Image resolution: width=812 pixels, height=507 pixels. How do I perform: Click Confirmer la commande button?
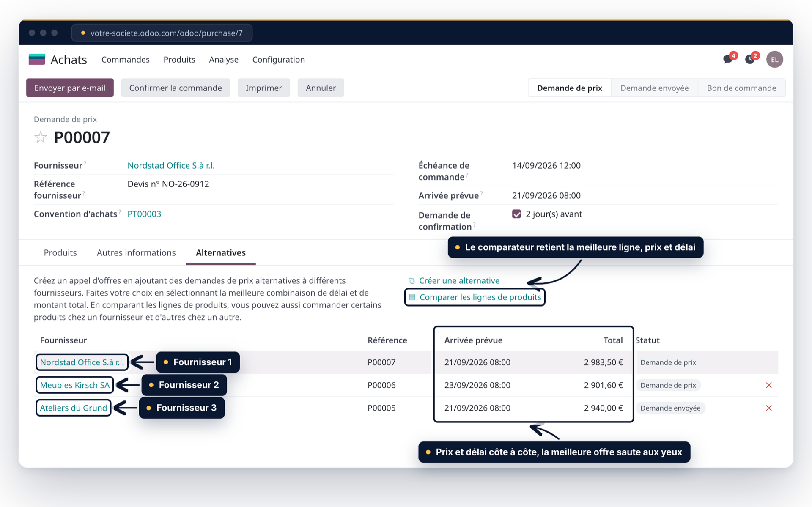[176, 88]
